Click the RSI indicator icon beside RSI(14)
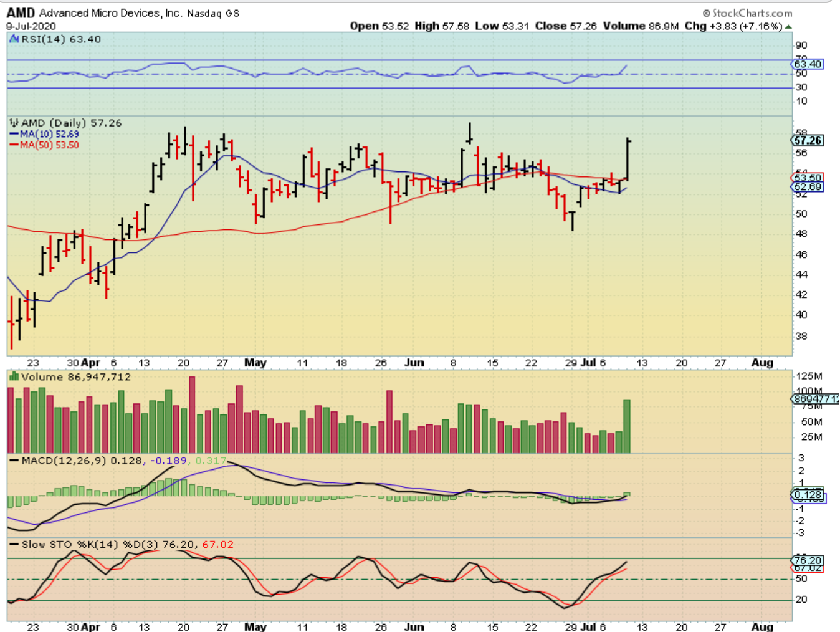Screen dimensions: 840x632 (15, 39)
